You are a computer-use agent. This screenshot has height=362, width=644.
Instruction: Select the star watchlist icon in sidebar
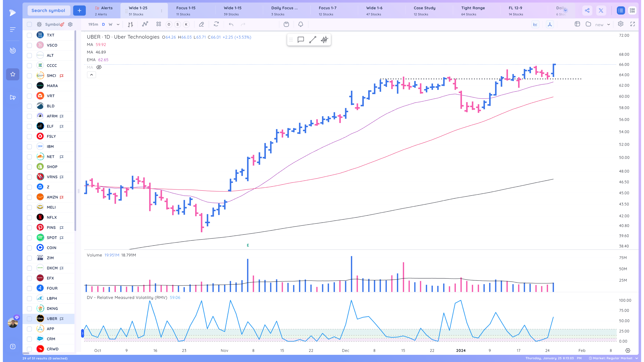pos(12,74)
